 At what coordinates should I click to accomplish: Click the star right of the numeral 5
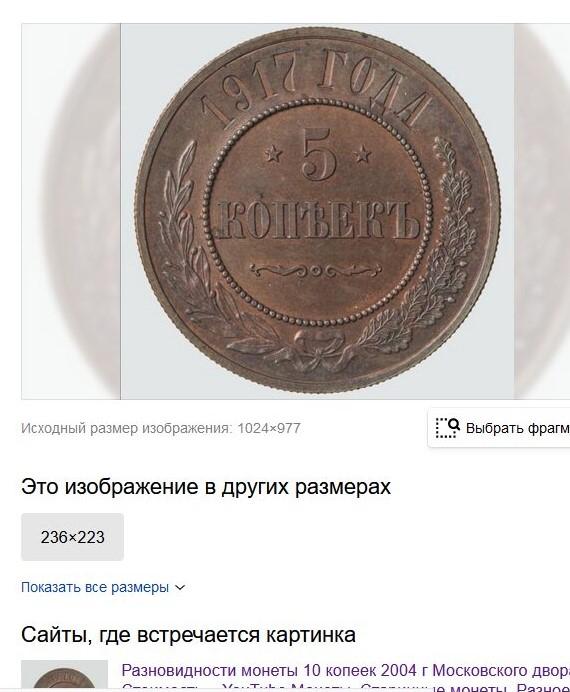click(363, 154)
